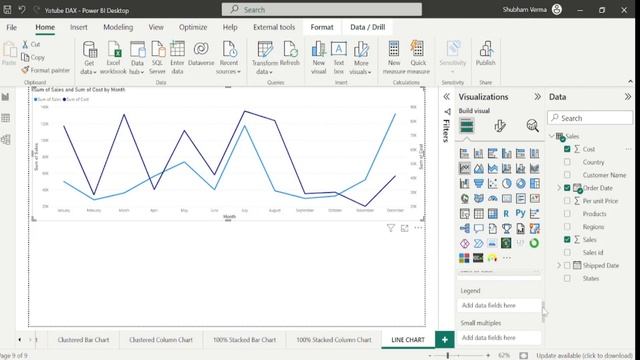The width and height of the screenshot is (640, 360).
Task: Select the Funnel chart visual type
Action: pos(478,183)
